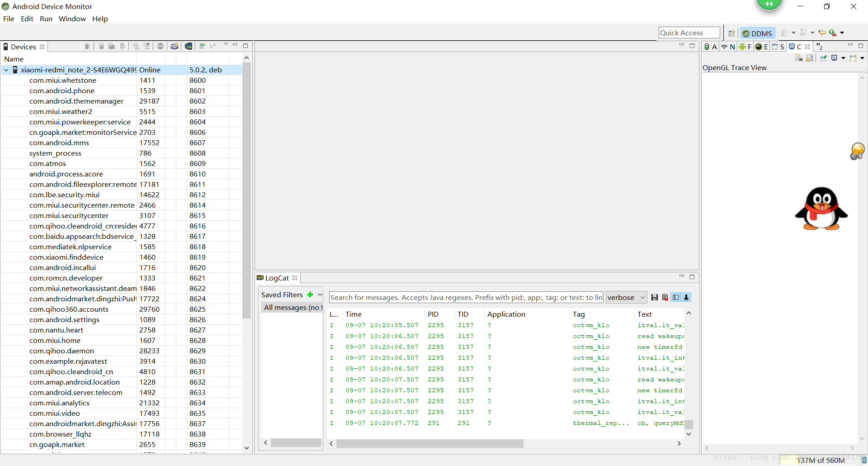The height and width of the screenshot is (466, 868).
Task: Select the system_process row
Action: click(121, 153)
